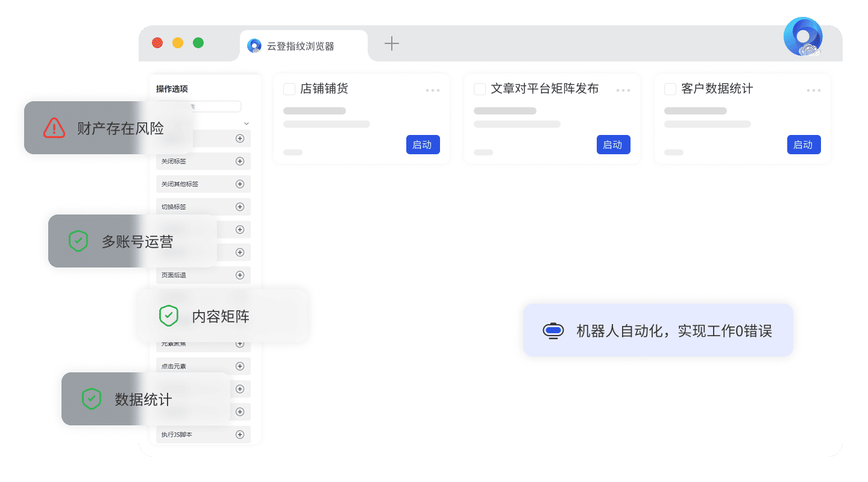The image size is (868, 482).
Task: Collapse the 操作选项 list with the chevron
Action: click(x=246, y=124)
